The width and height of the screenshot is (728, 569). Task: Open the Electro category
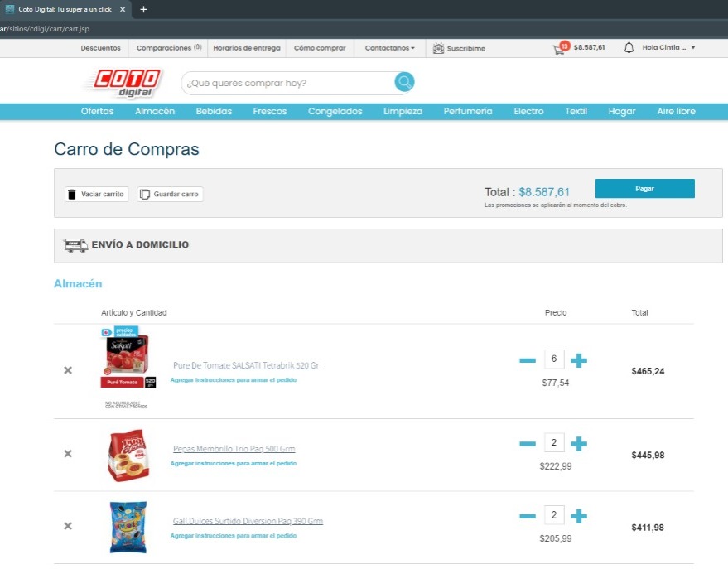tap(528, 111)
